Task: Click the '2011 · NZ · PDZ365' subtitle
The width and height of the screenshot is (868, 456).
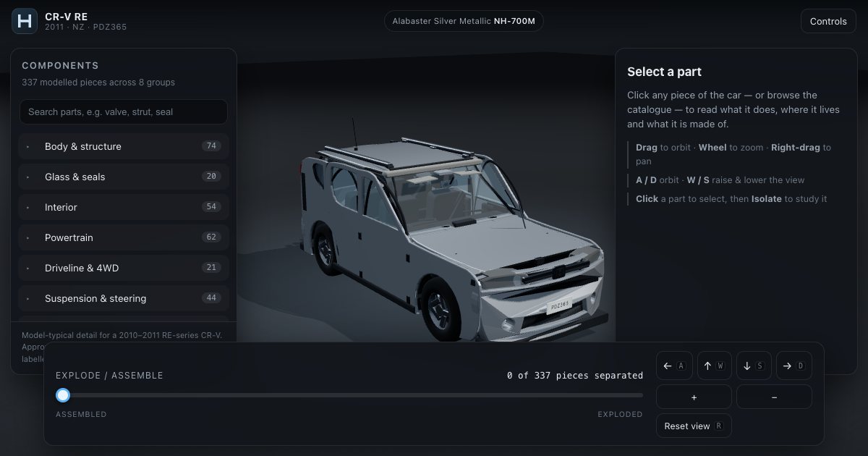Action: tap(85, 27)
